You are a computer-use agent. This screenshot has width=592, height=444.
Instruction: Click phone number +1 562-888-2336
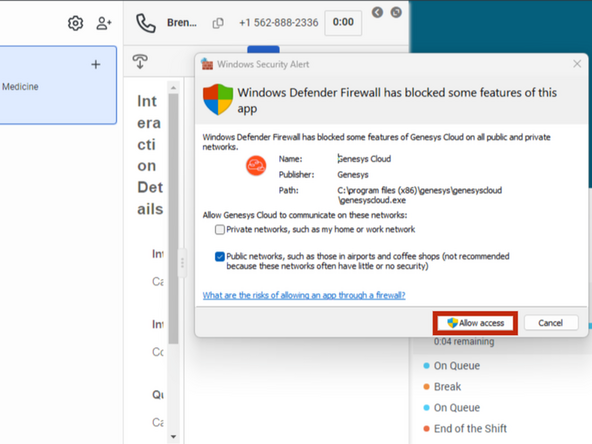(279, 23)
